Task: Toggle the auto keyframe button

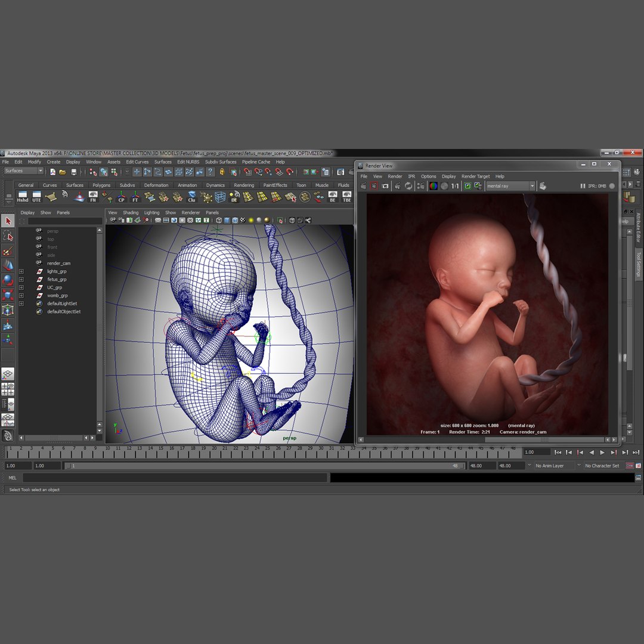Action: click(x=629, y=466)
